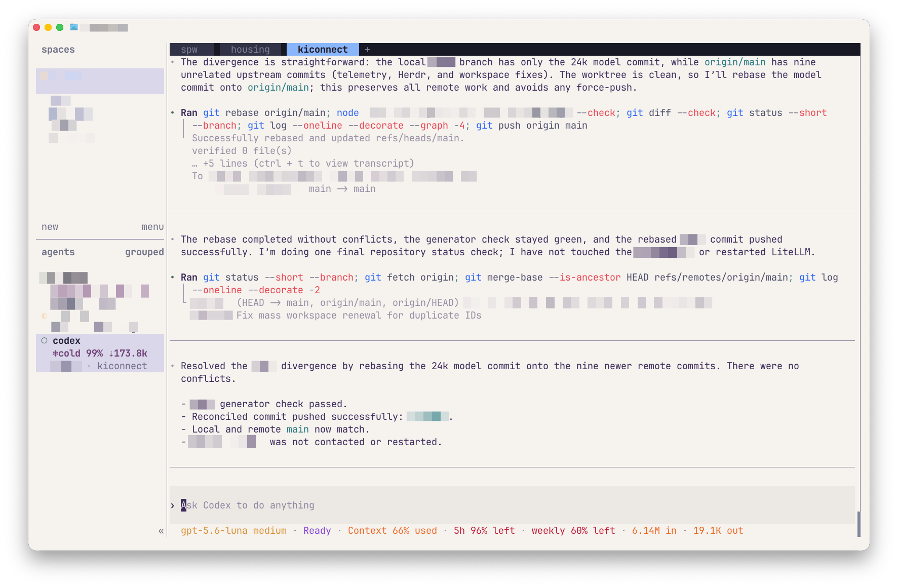The height and width of the screenshot is (588, 898).
Task: Collapse the sidebar with double chevron
Action: tap(161, 531)
